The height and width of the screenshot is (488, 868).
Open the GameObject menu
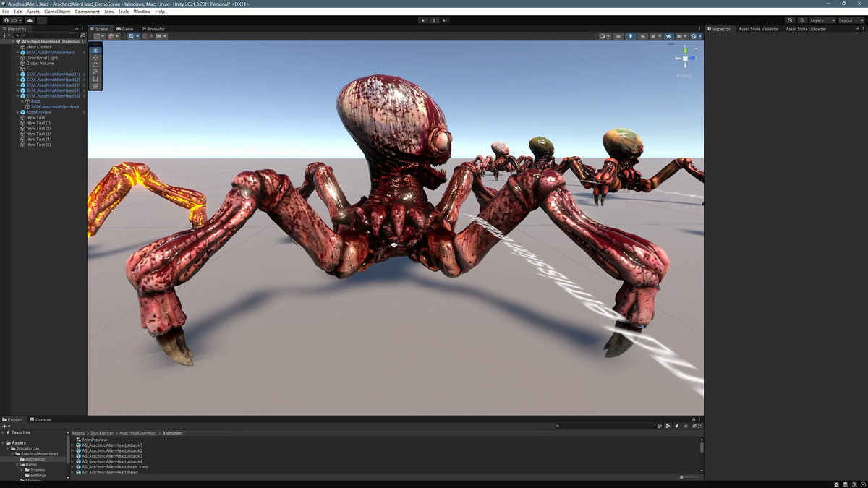[x=57, y=12]
